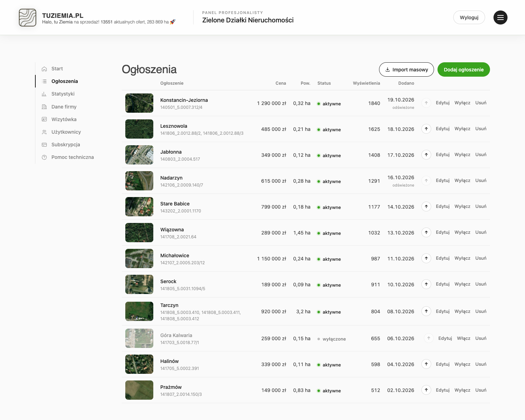Click the TUZIEMIA.PL logo icon
This screenshot has width=525, height=420.
coord(28,17)
